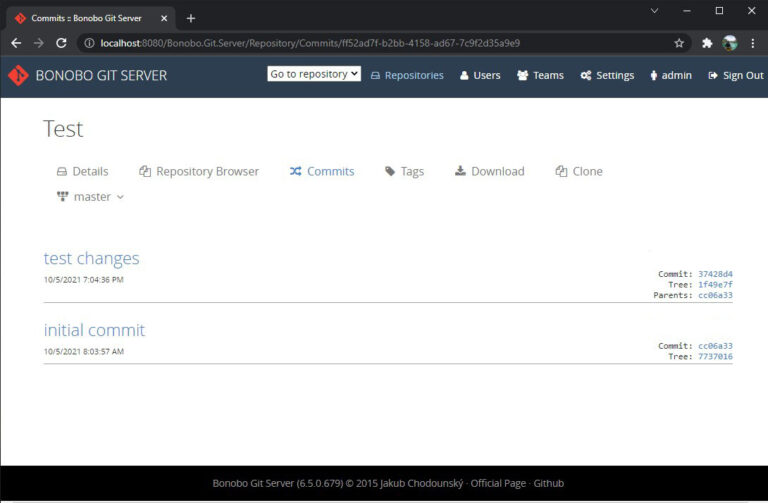Click the BONOBO GIT SERVER title text

coord(101,75)
